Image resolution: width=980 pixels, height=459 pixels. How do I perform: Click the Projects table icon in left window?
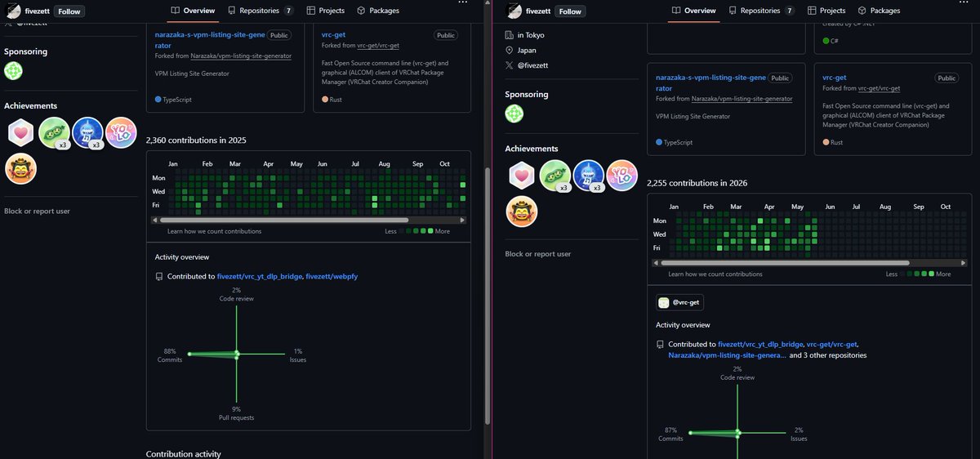[x=311, y=11]
